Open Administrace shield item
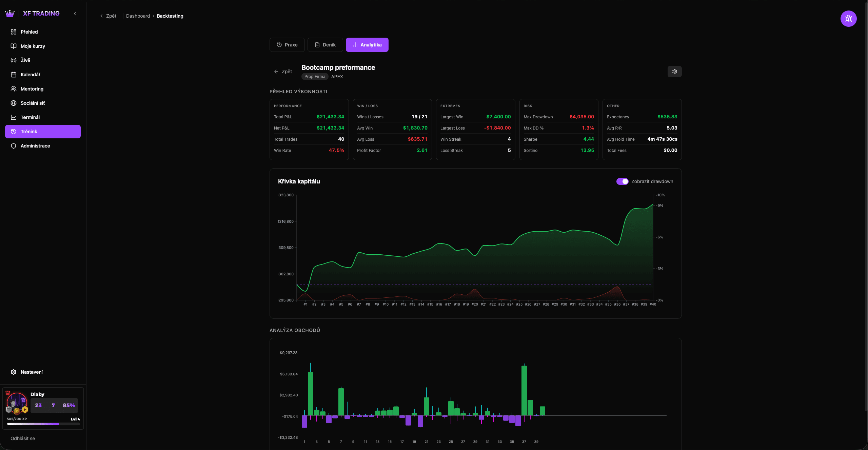The height and width of the screenshot is (450, 868). point(35,146)
